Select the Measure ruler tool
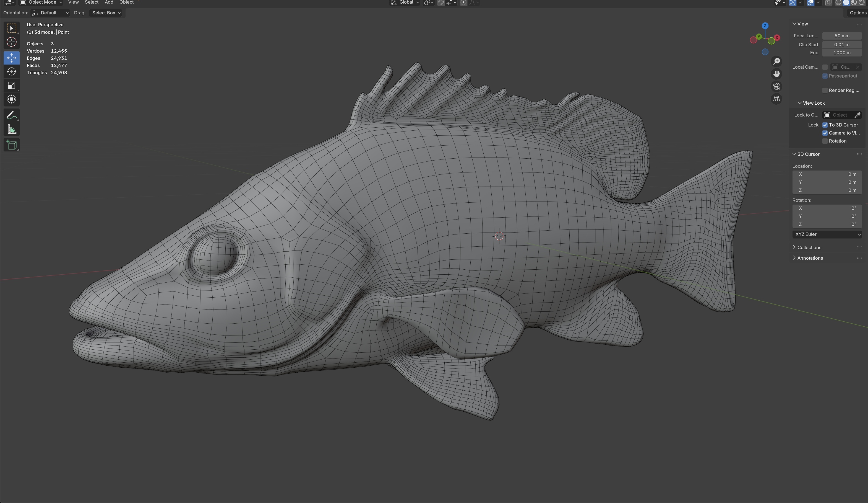This screenshot has width=868, height=503. pos(11,129)
